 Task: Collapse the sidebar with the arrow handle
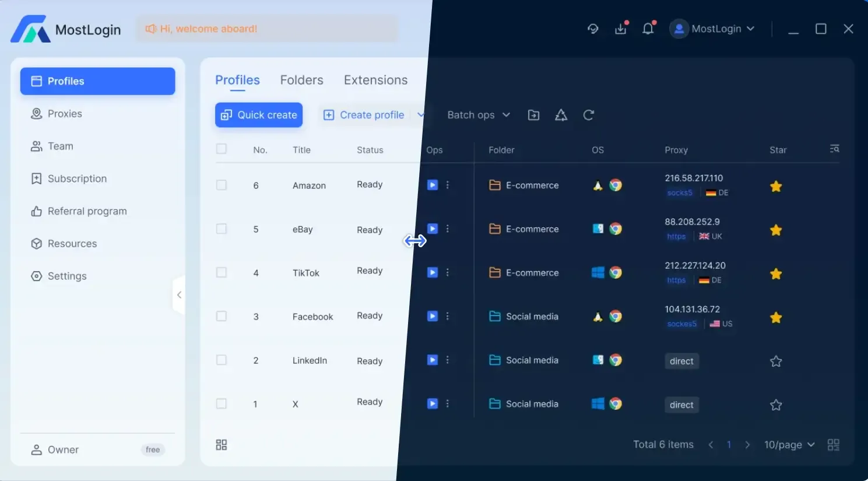(179, 295)
